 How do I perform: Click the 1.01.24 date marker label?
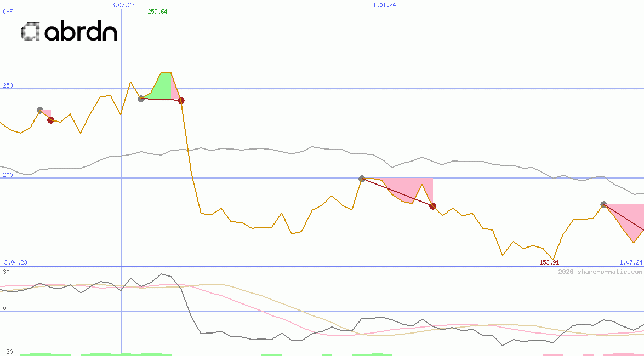coord(384,5)
